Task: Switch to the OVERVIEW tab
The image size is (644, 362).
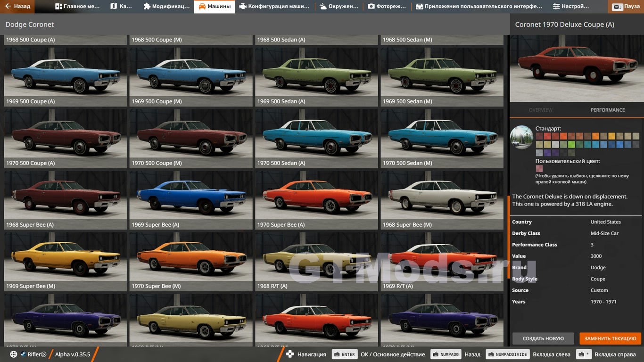Action: click(540, 110)
